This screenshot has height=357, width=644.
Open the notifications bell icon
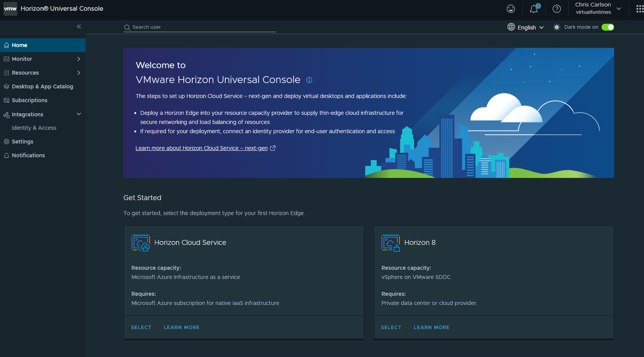click(534, 8)
